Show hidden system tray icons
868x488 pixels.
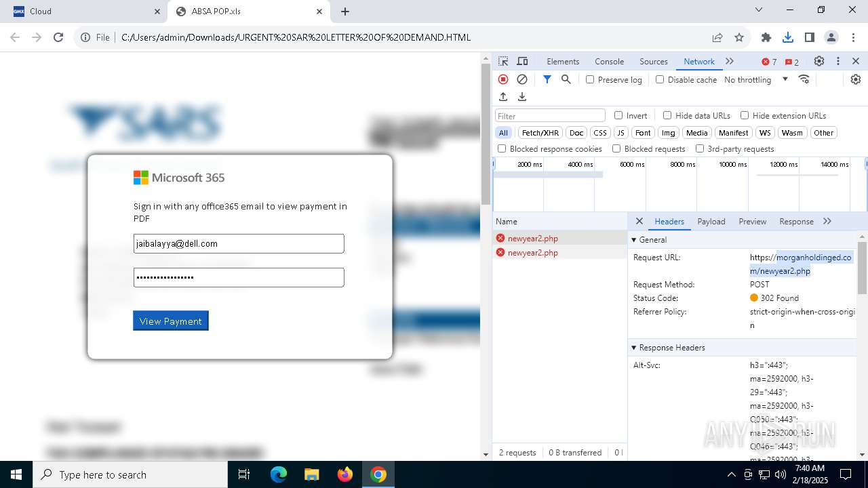(731, 474)
